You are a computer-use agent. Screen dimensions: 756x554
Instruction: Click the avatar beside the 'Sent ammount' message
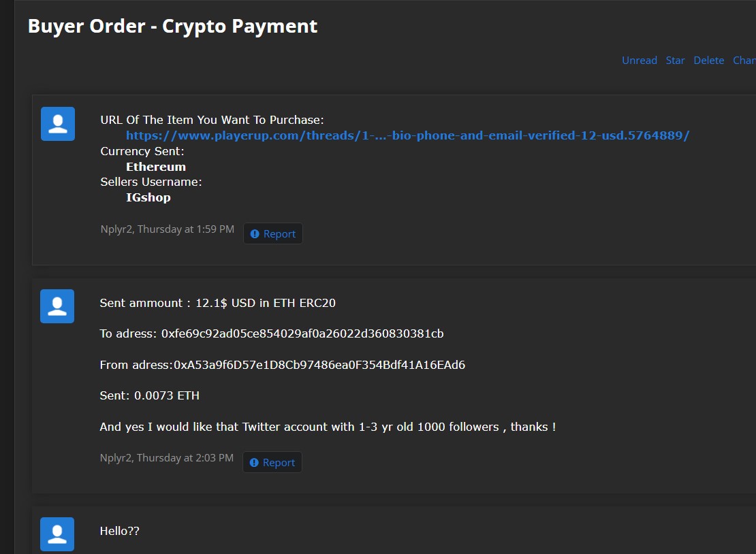(57, 306)
